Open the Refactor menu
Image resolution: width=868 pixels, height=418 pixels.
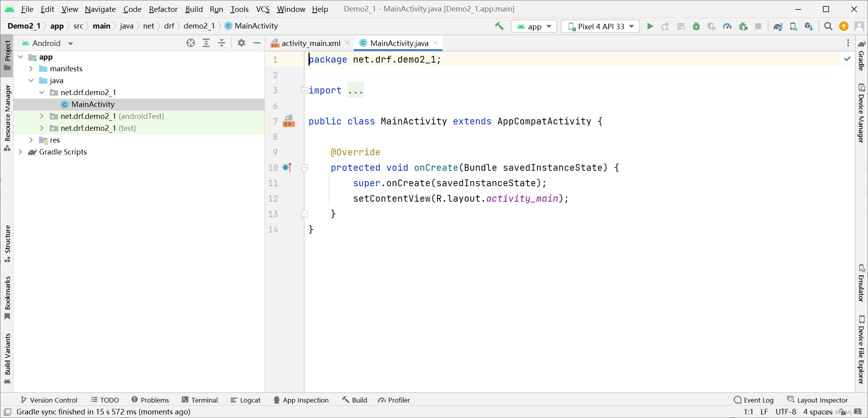(163, 9)
